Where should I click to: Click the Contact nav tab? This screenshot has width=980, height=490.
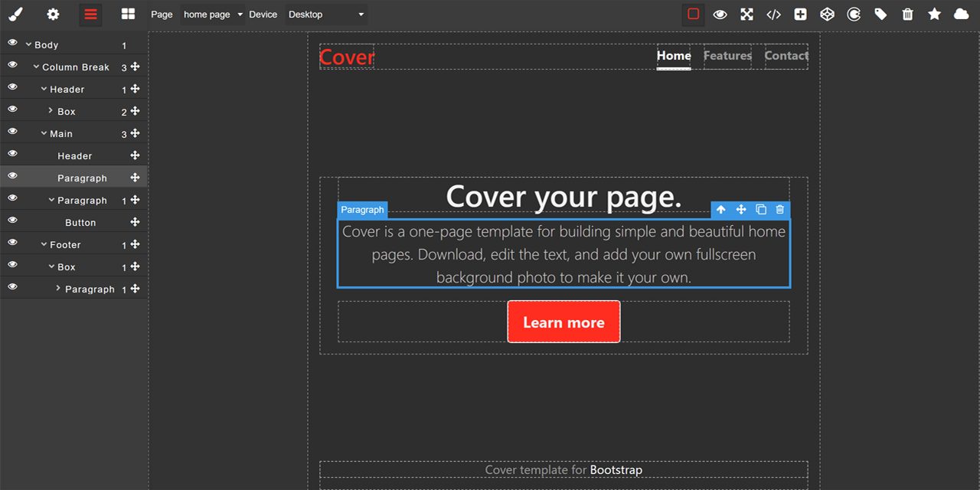pos(786,56)
